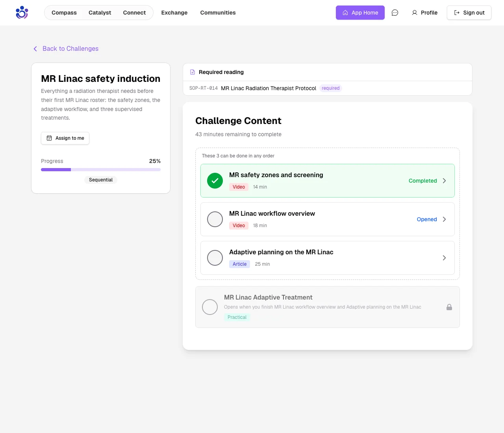Click the 25% progress value
Image resolution: width=504 pixels, height=433 pixels.
[155, 161]
